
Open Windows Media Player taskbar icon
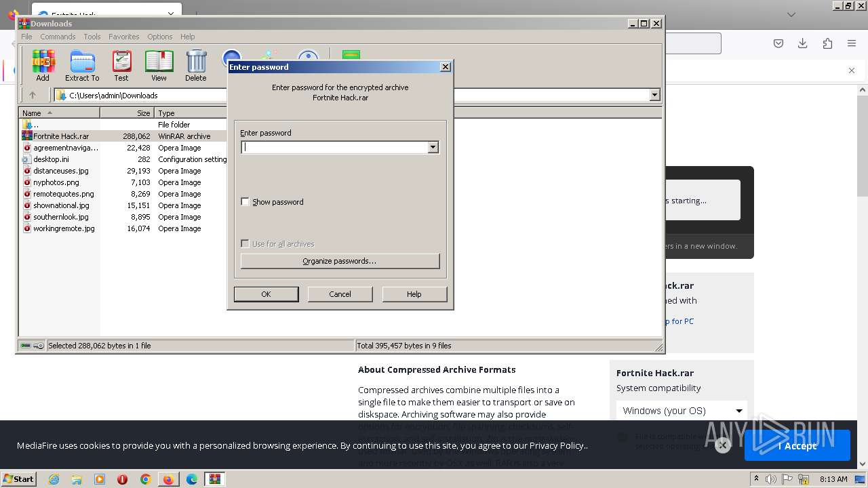[100, 479]
